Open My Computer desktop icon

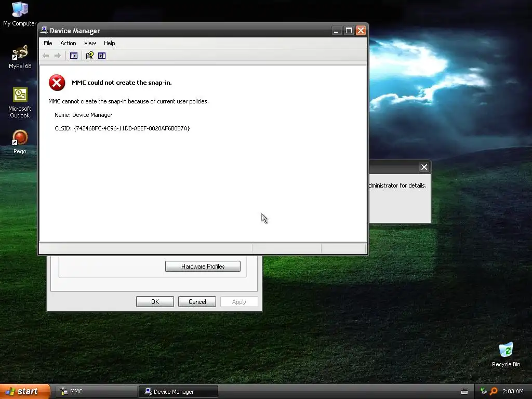pos(20,14)
